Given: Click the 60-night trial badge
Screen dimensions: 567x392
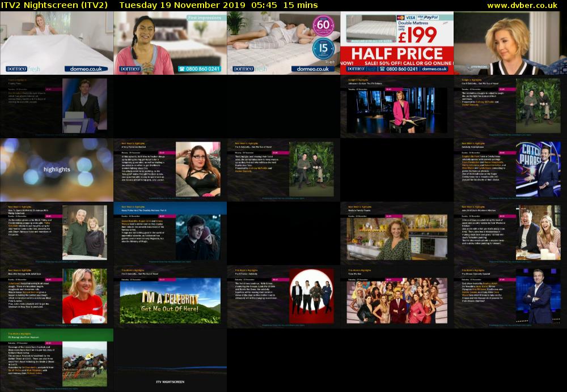Looking at the screenshot, I should click(323, 27).
